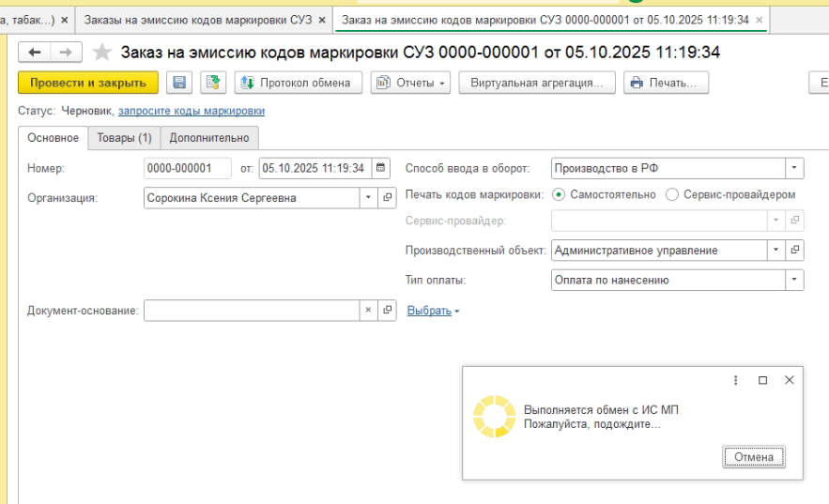This screenshot has height=504, width=829.
Task: Expand the Способ ввода в оборот dropdown
Action: tap(794, 169)
